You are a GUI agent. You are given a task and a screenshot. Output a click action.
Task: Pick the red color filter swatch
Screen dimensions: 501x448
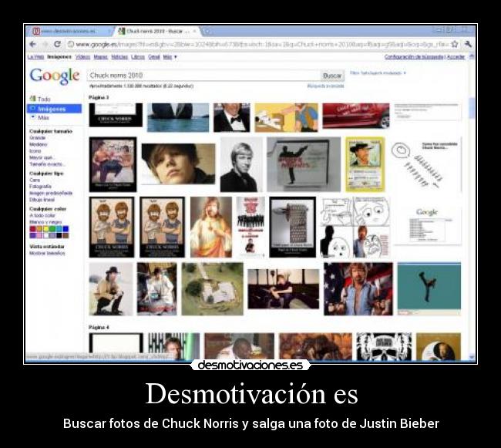[32, 229]
